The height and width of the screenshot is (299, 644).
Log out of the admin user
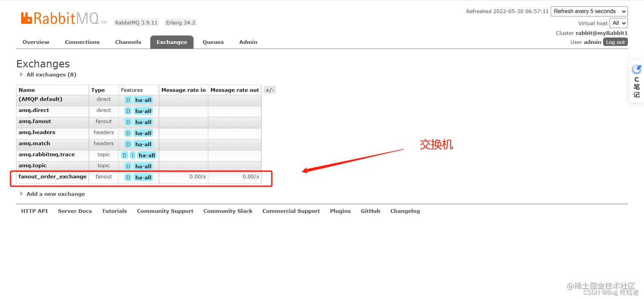(615, 42)
